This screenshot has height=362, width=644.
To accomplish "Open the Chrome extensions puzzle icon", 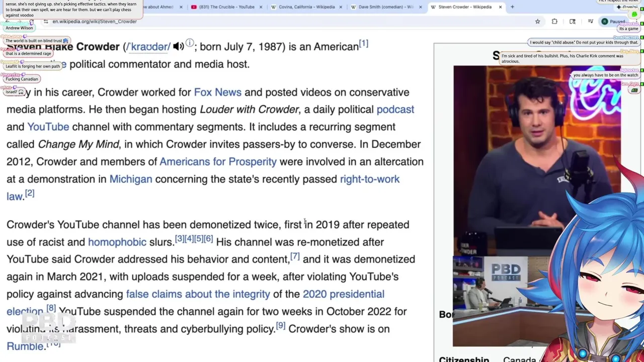I will (x=554, y=22).
